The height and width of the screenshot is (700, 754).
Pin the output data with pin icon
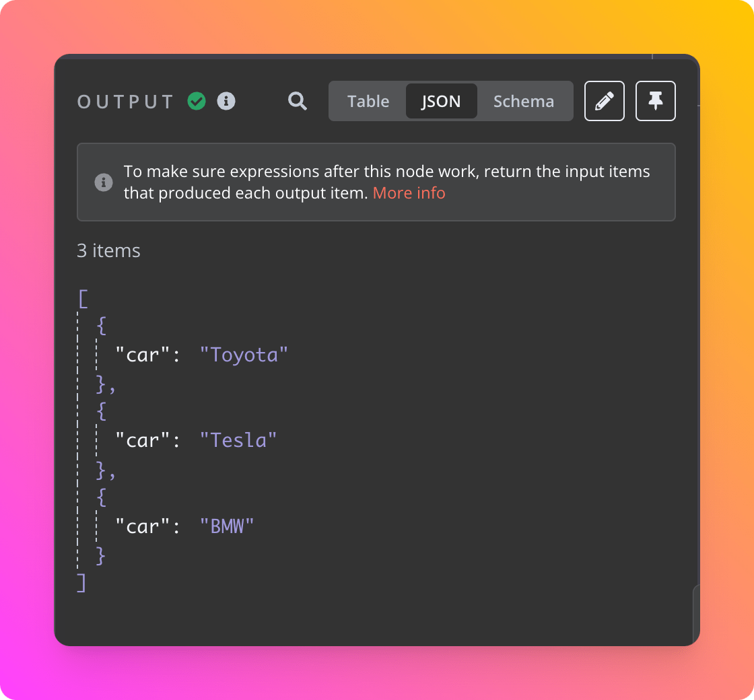(x=656, y=101)
